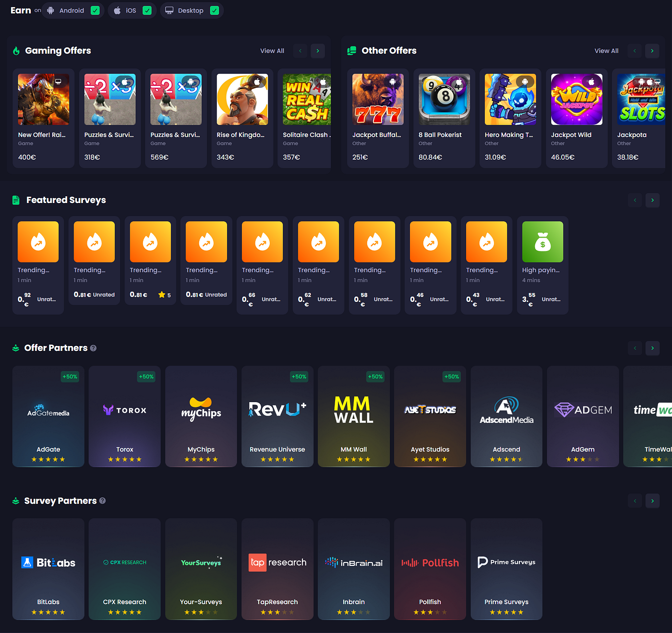Open the Jackpot Buffalo offer thumbnail
Screen dimensions: 672x633
pyautogui.click(x=378, y=99)
